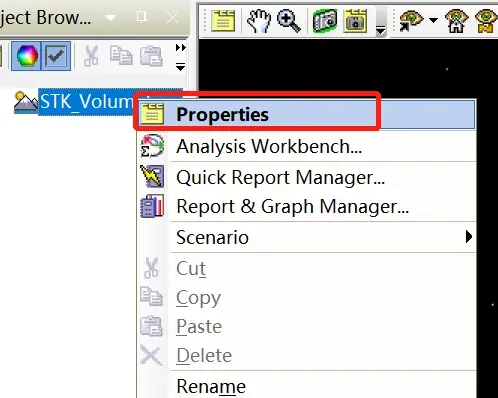Toggle the color wheel button in Object Browser

coord(27,56)
